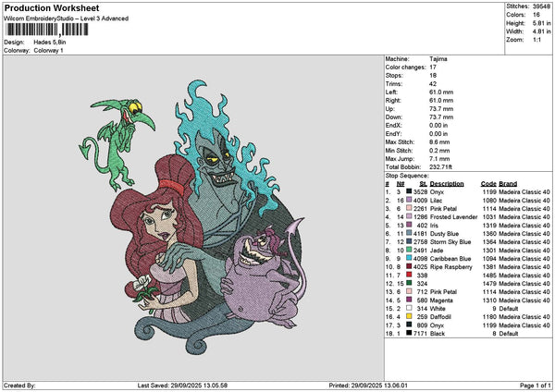Click the 'Stop Sequence:' heading
The width and height of the screenshot is (555, 392).
coord(407,176)
